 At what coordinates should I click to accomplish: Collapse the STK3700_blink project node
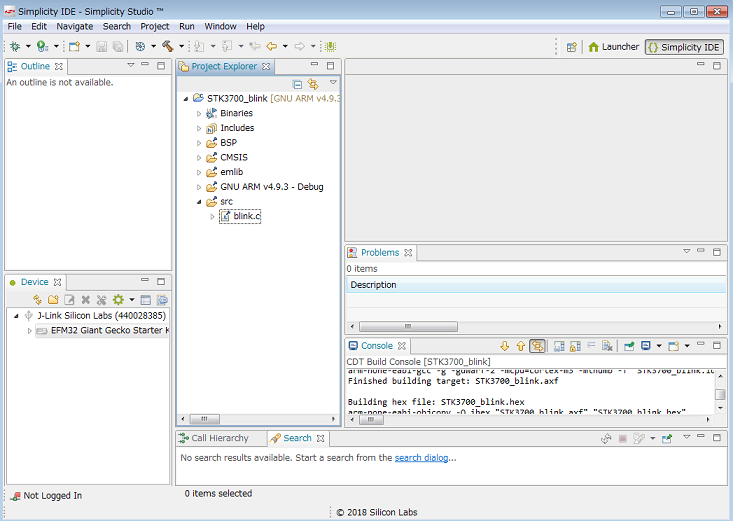(x=186, y=99)
